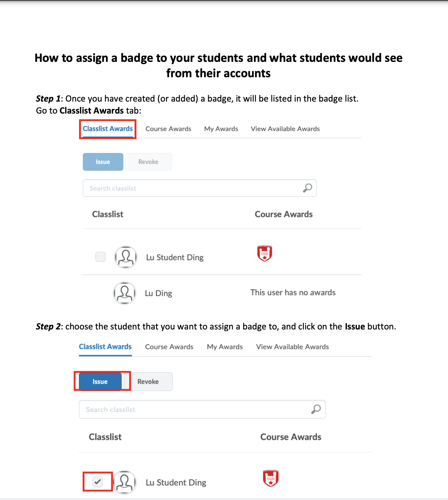Switch to Course Awards tab under Step 1
The height and width of the screenshot is (500, 448).
click(168, 129)
